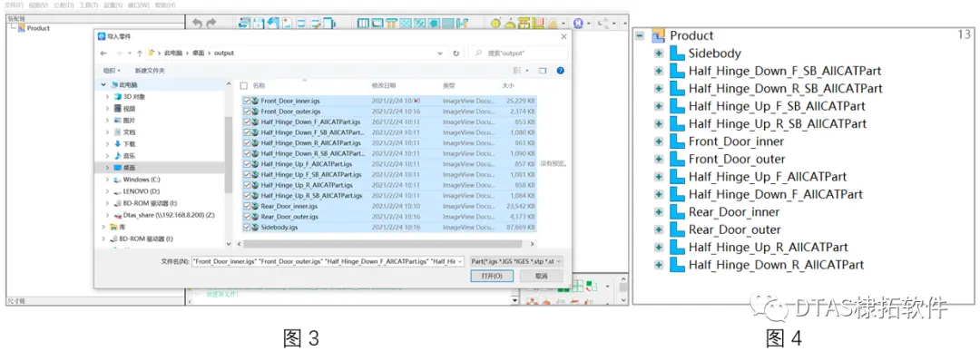Open the 工具(T) menu
Image resolution: width=980 pixels, height=351 pixels.
pyautogui.click(x=88, y=5)
